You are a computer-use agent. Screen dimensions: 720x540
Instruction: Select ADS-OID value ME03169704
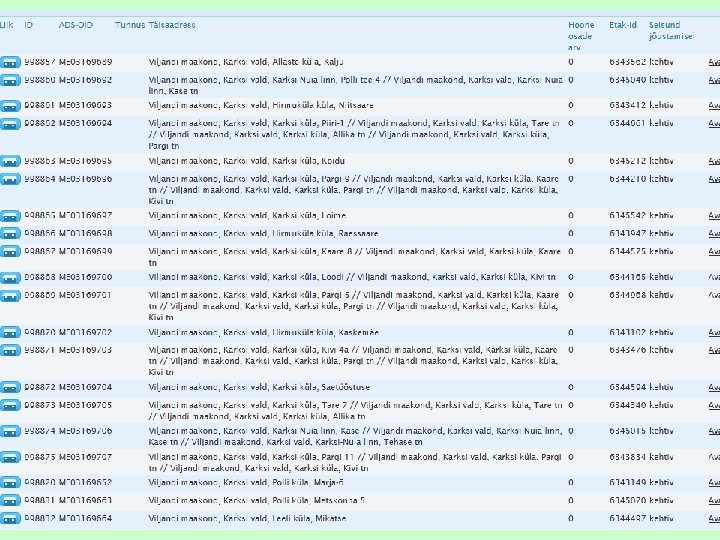(85, 388)
